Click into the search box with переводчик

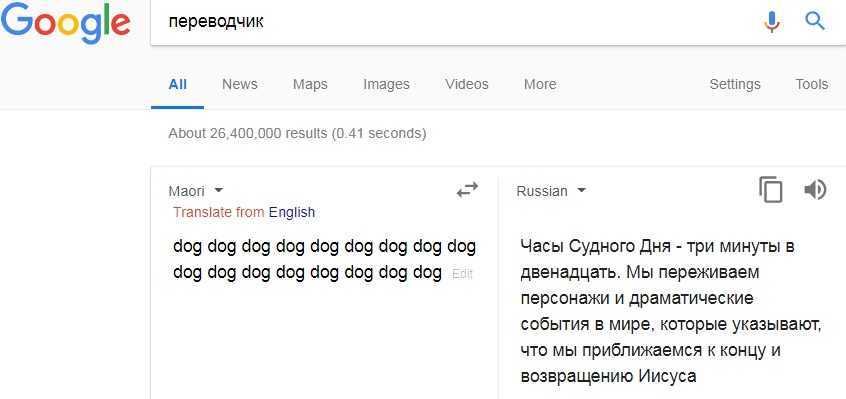[x=453, y=22]
